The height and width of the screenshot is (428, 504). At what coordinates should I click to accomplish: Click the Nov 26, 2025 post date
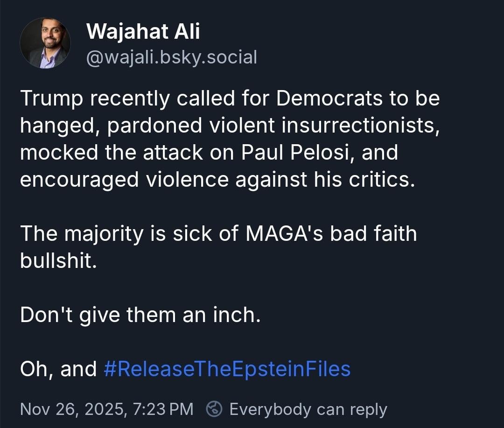[x=72, y=409]
